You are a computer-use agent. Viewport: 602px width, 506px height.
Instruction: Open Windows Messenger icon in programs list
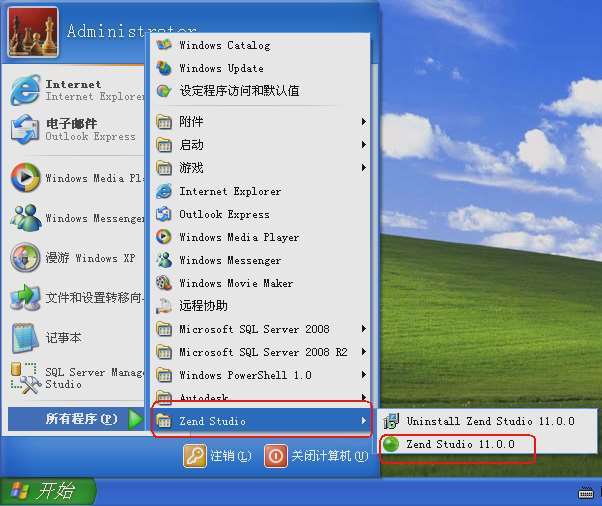coord(164,260)
